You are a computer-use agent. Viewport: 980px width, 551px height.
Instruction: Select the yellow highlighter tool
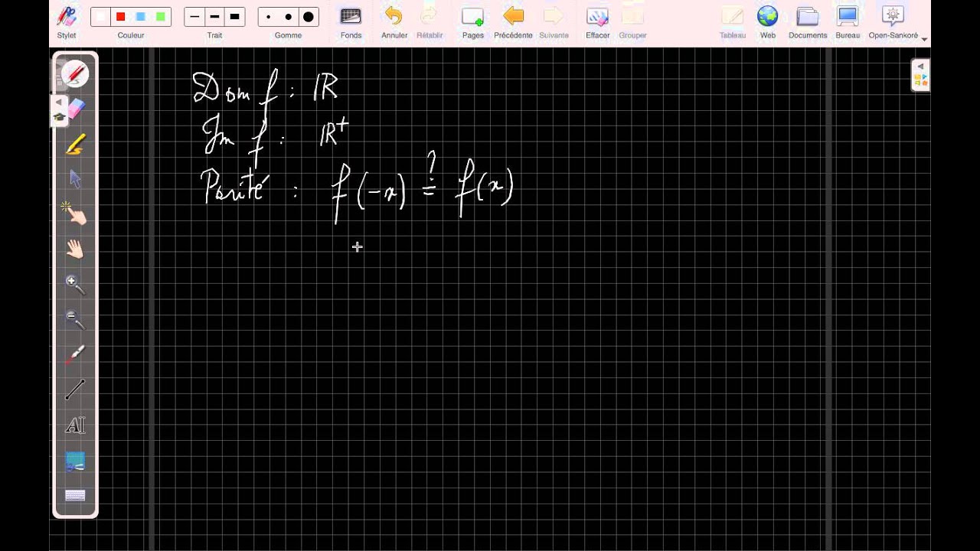(75, 145)
